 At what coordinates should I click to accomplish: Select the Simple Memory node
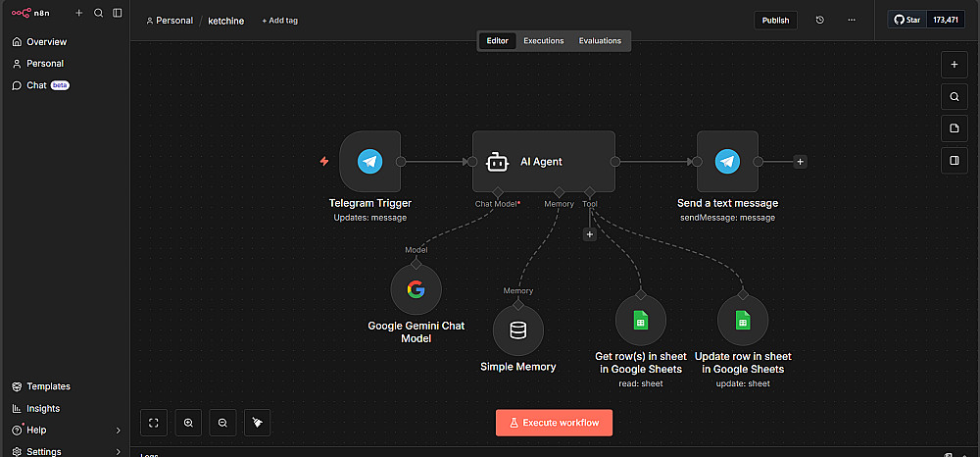coord(518,330)
